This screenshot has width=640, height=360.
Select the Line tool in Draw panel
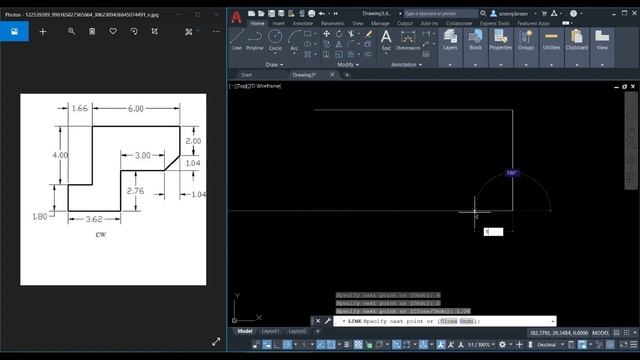click(237, 40)
